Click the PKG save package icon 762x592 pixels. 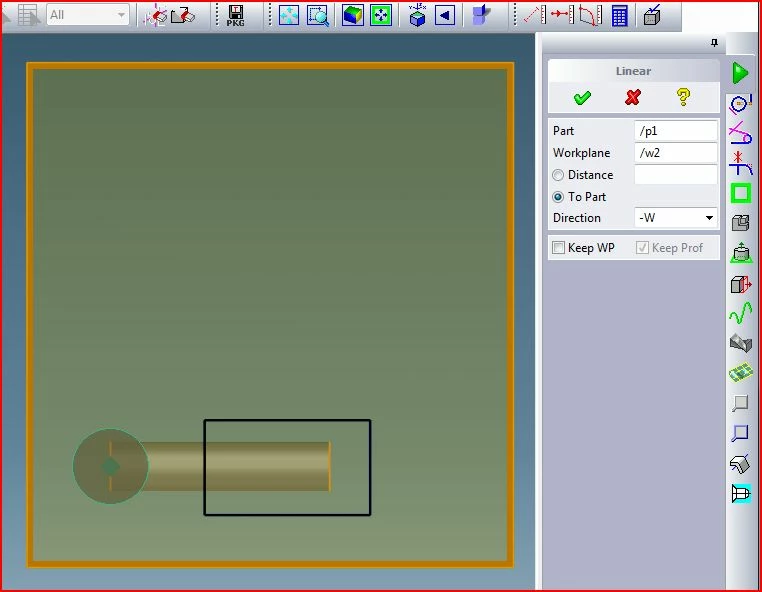click(236, 16)
